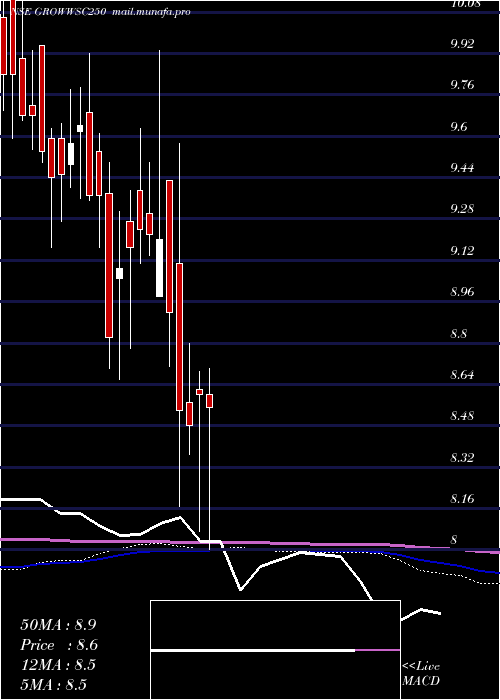Click the 9.28 price axis label
Screen dimensions: 500x700
pyautogui.click(x=462, y=209)
